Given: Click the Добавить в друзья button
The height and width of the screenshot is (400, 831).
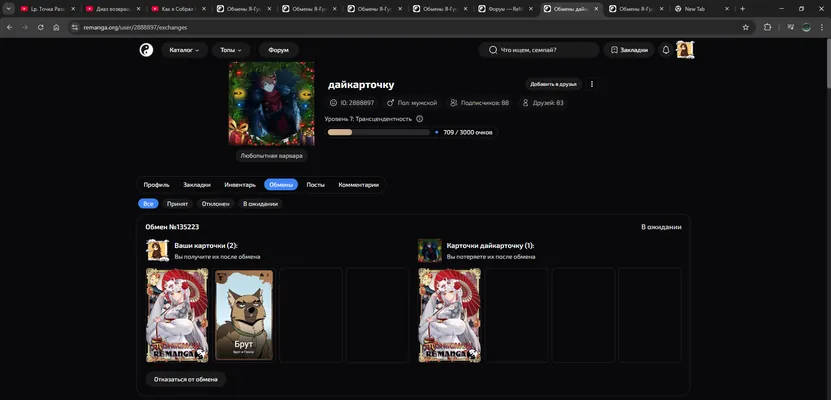Looking at the screenshot, I should 553,84.
